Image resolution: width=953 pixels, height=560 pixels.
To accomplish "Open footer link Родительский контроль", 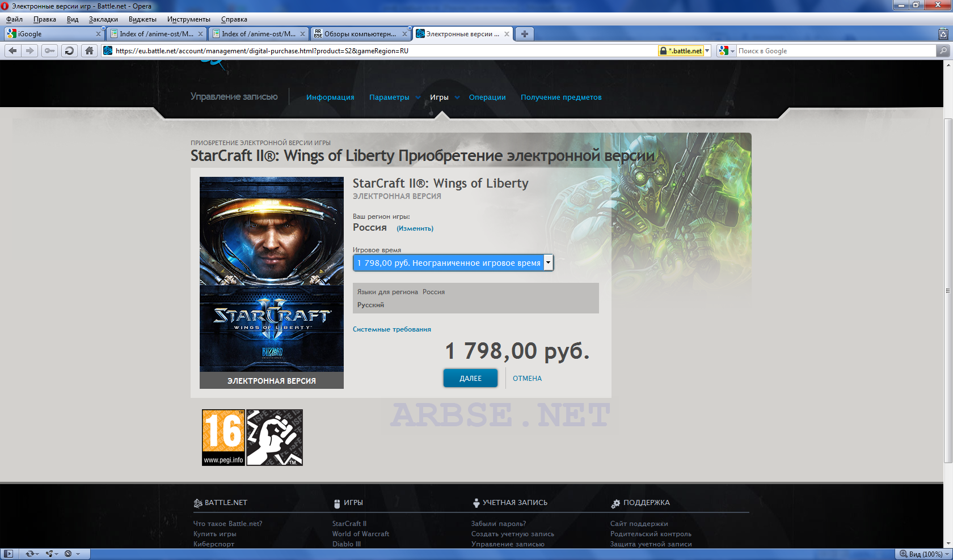I will [651, 534].
